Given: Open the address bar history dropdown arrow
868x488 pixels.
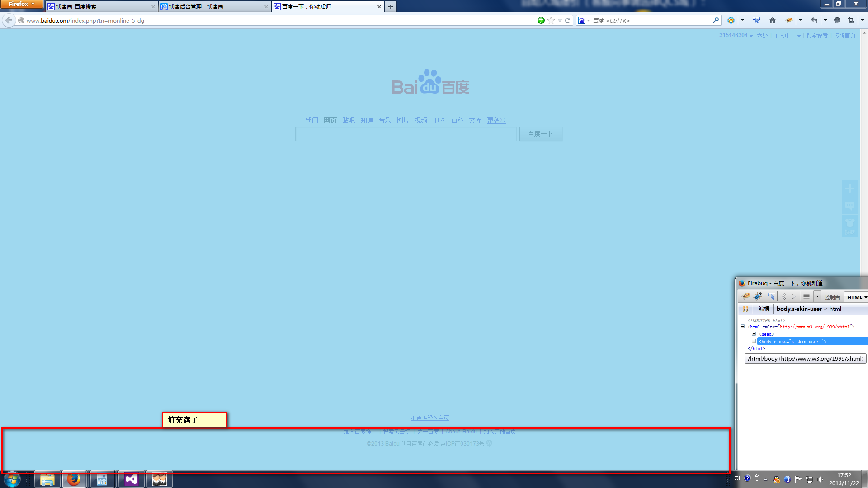Looking at the screenshot, I should click(x=560, y=20).
